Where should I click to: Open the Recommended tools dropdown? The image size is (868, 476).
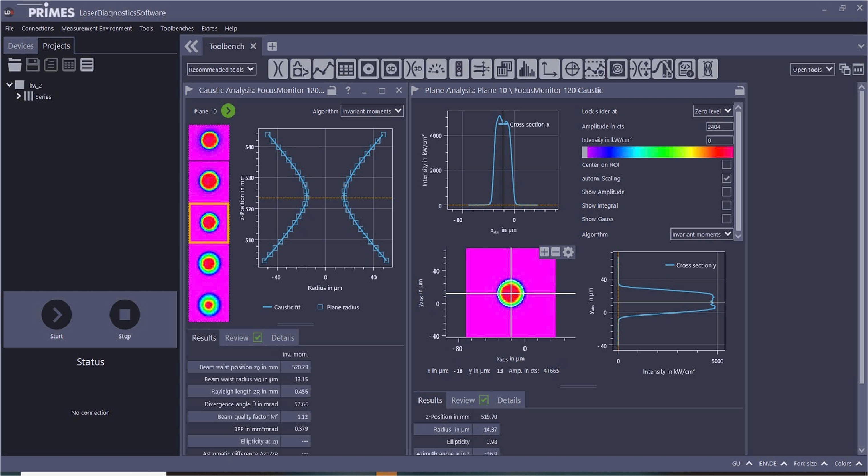pos(221,69)
